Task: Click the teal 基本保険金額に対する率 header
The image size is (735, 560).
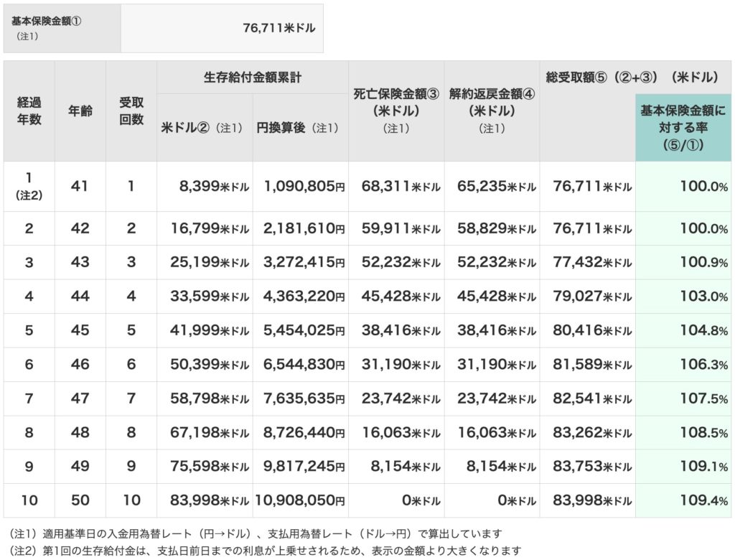Action: pos(683,127)
